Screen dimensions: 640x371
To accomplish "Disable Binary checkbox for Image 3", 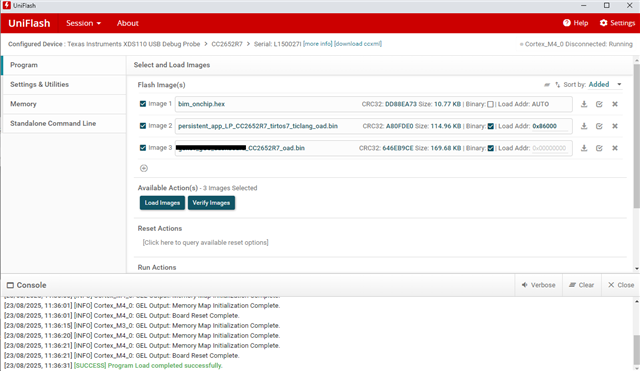I will click(491, 148).
